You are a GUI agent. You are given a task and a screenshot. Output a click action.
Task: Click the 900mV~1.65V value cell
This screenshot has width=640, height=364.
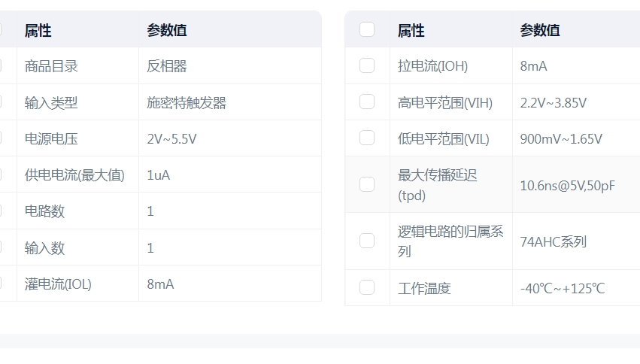(x=561, y=139)
